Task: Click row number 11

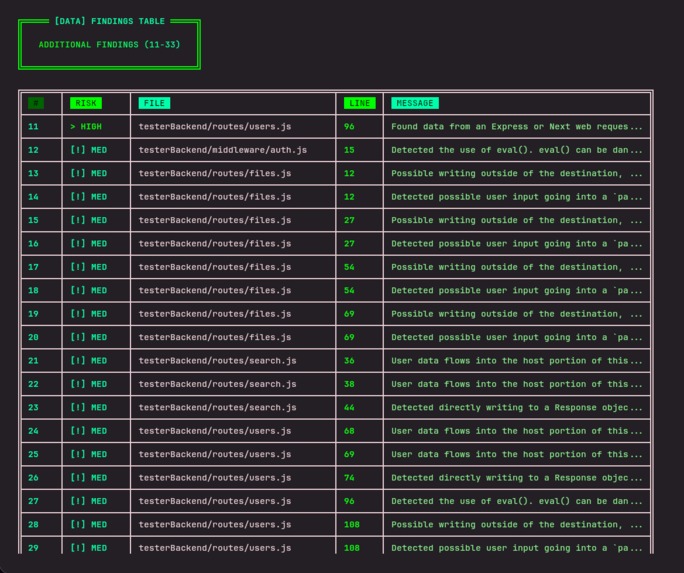Action: point(33,126)
